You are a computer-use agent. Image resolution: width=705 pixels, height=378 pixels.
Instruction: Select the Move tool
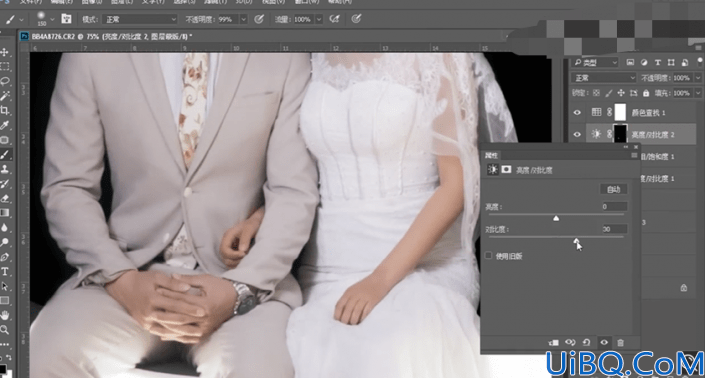click(4, 52)
